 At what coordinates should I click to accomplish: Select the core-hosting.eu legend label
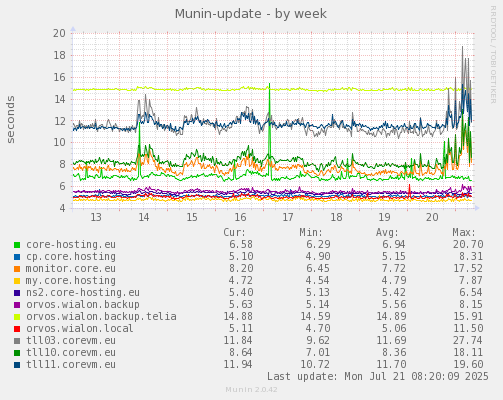click(71, 245)
